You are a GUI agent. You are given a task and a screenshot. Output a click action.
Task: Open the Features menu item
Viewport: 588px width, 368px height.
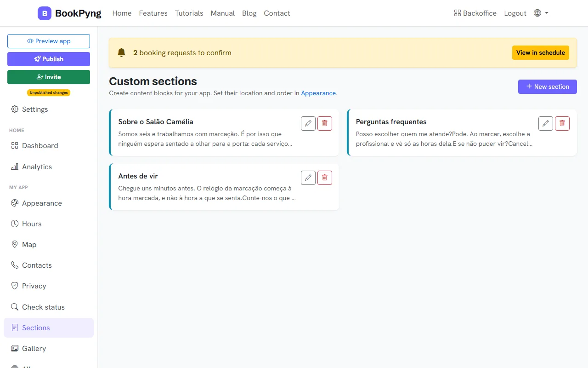click(153, 13)
